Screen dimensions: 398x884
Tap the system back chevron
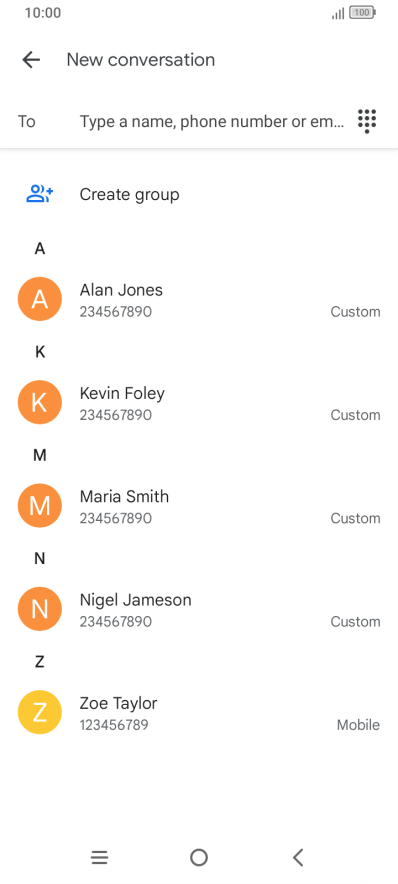point(298,858)
